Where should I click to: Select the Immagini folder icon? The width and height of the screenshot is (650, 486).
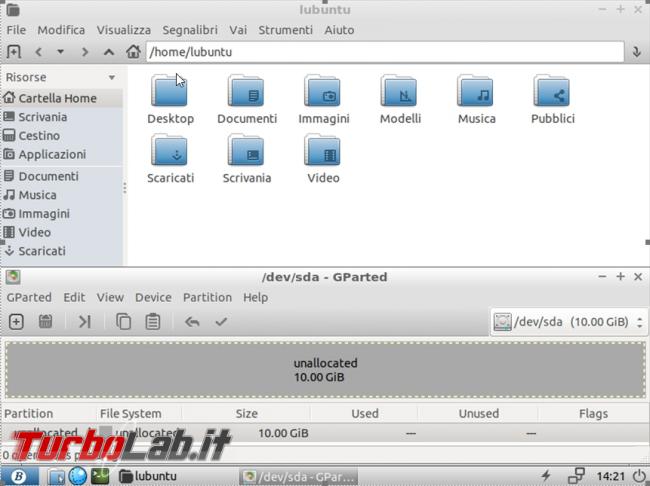point(323,91)
